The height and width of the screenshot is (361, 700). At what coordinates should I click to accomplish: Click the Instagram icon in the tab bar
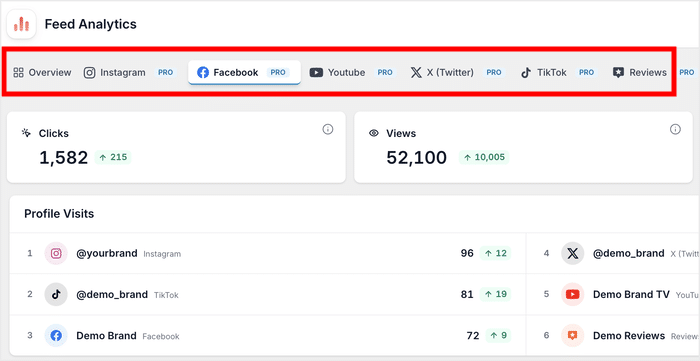click(x=90, y=72)
